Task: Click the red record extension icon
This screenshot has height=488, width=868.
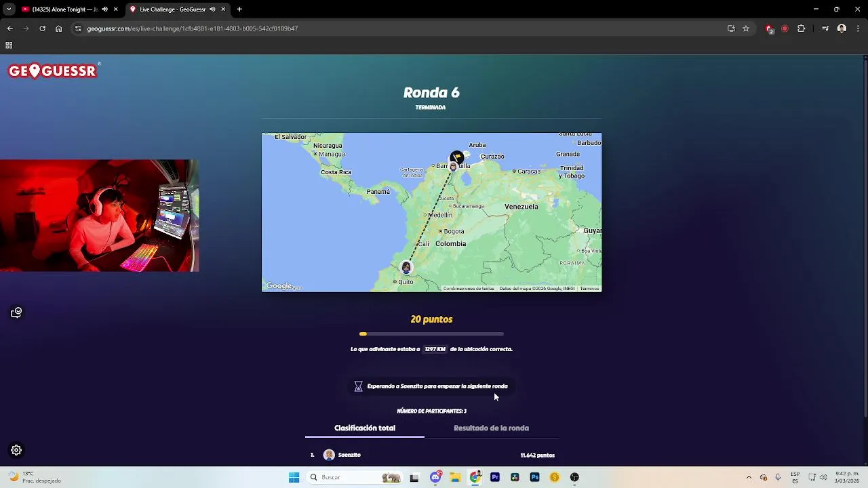Action: 785,28
